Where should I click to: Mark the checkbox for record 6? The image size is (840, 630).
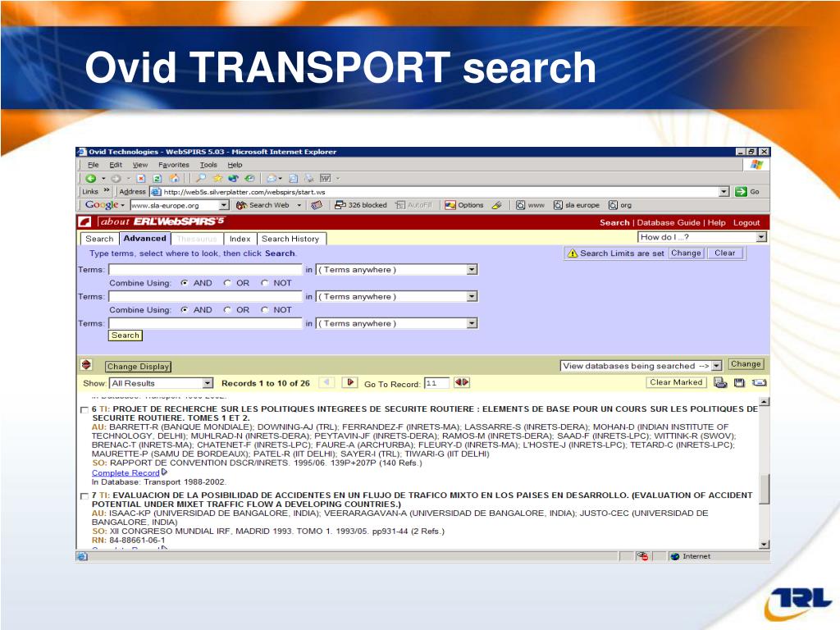pyautogui.click(x=84, y=410)
